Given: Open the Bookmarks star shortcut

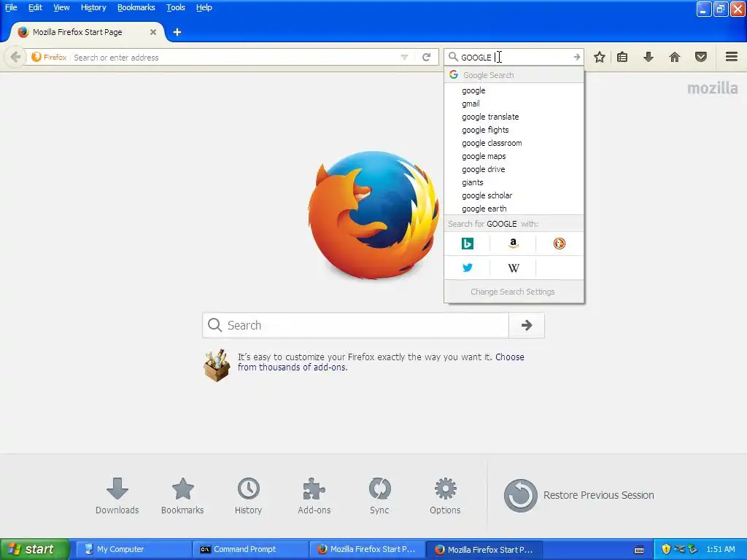Looking at the screenshot, I should pos(182,496).
